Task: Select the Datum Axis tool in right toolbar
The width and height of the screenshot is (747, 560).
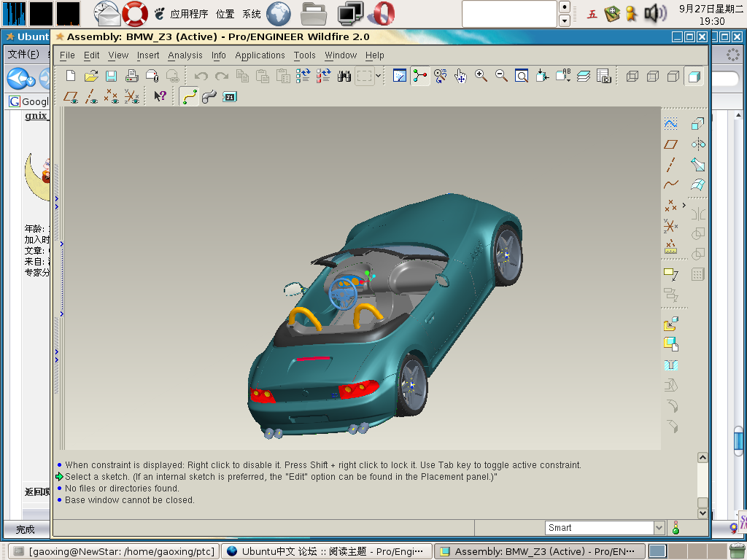Action: click(671, 165)
